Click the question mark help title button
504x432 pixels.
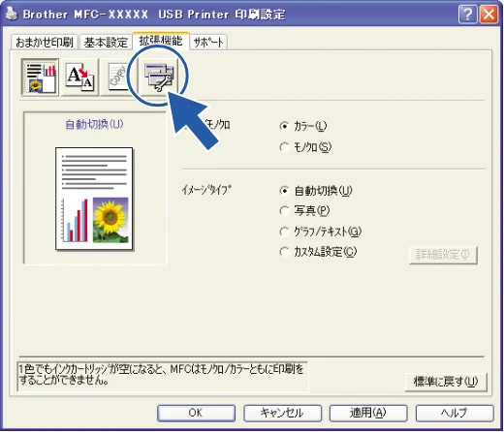coord(467,15)
